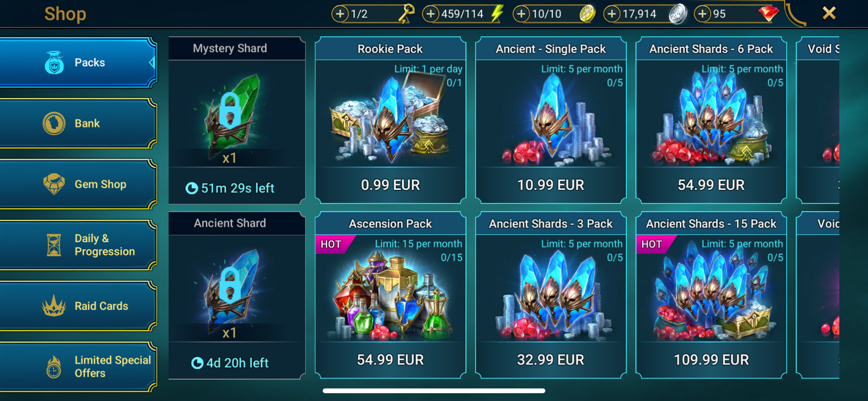Close the Shop with the X
The image size is (868, 401).
(x=829, y=13)
